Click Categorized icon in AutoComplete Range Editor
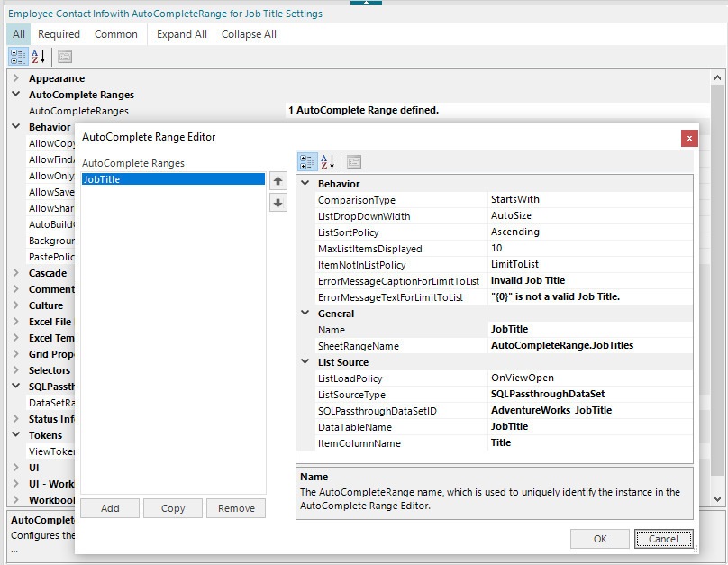 [x=307, y=161]
